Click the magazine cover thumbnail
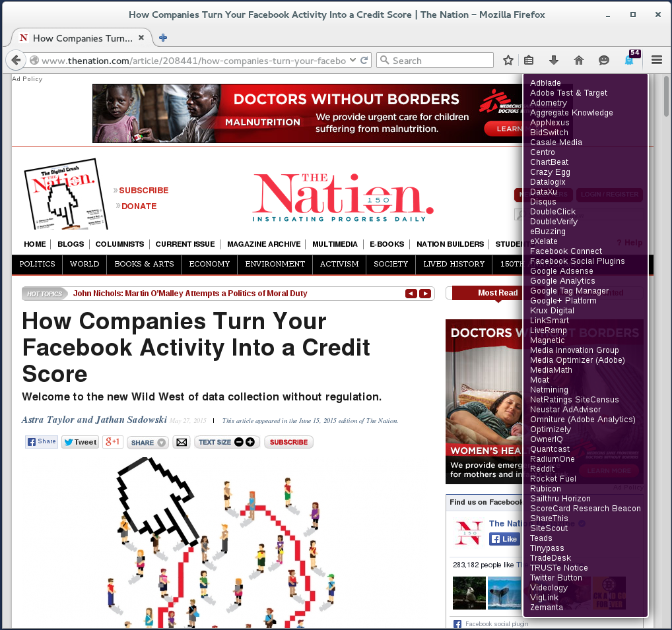 [66, 194]
